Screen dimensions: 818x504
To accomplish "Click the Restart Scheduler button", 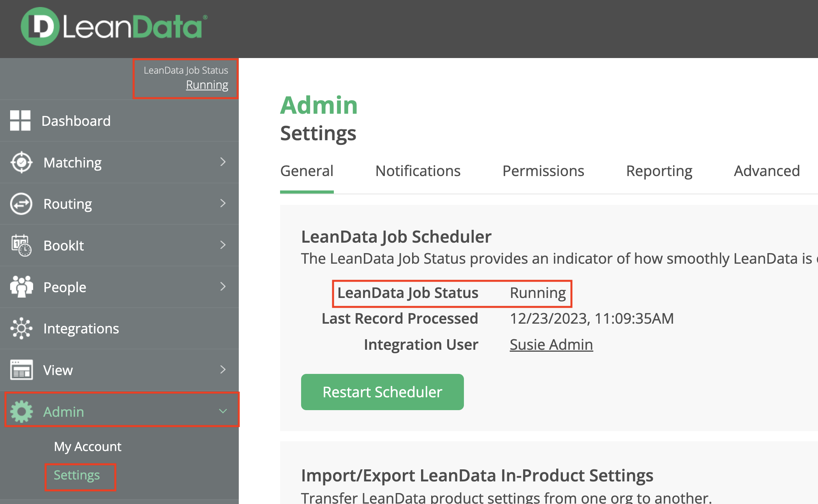I will (x=383, y=392).
